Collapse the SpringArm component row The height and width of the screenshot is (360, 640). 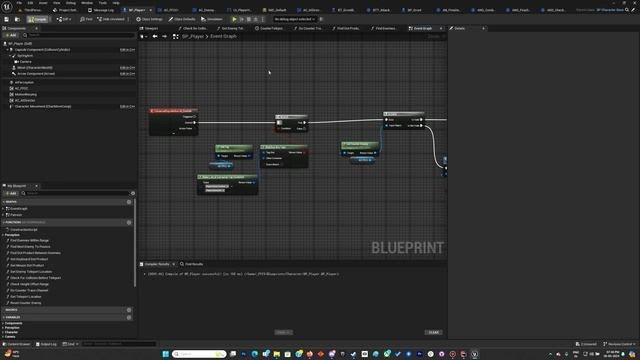[x=11, y=56]
